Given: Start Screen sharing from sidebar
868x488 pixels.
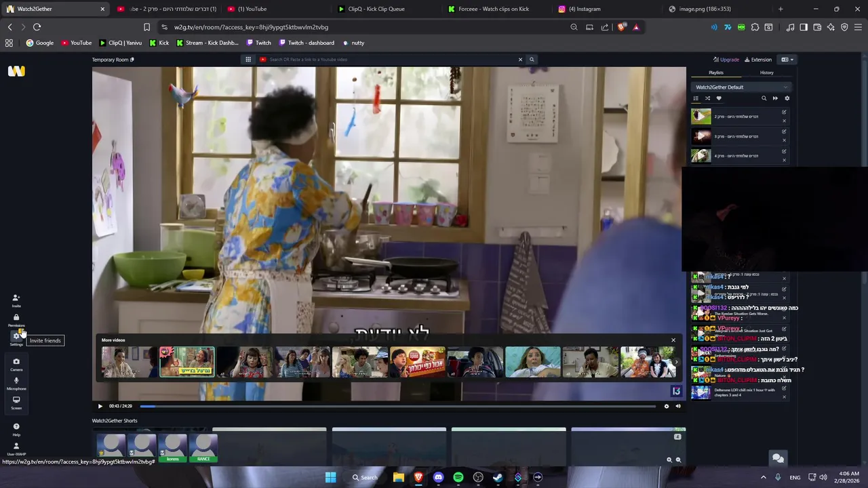Looking at the screenshot, I should [16, 402].
